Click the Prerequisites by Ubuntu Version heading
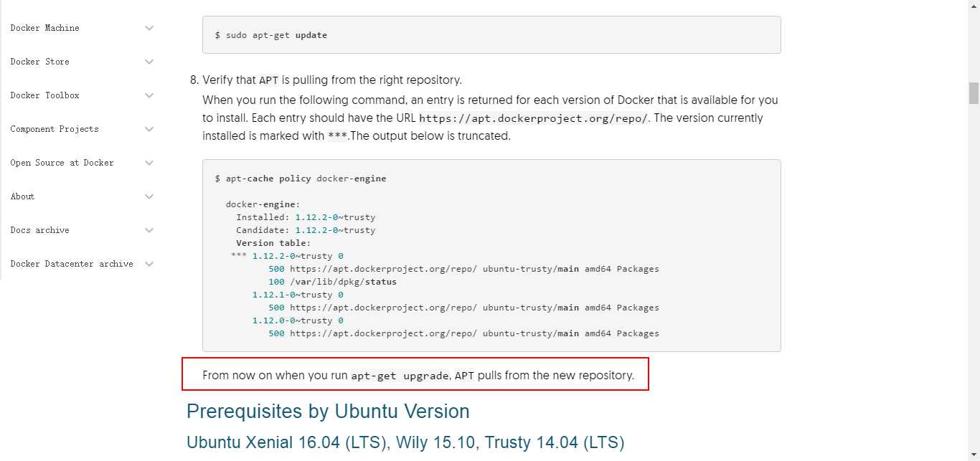The image size is (980, 461). 328,412
